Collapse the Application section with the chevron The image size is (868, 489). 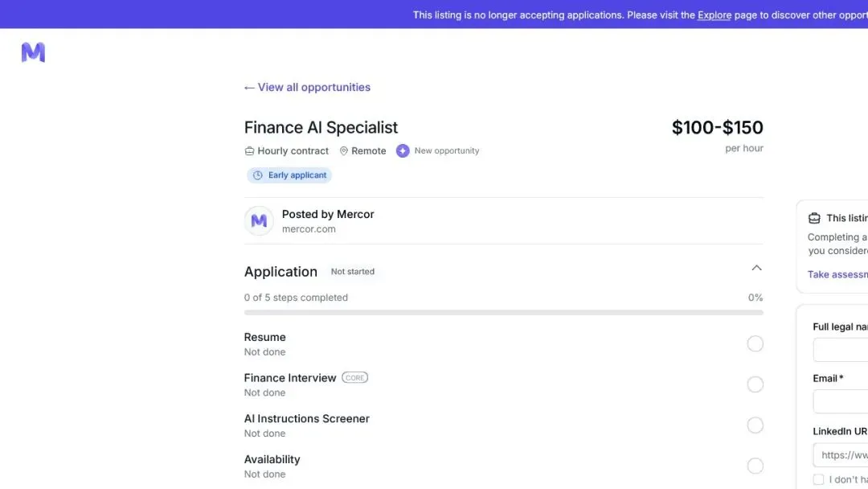click(757, 268)
